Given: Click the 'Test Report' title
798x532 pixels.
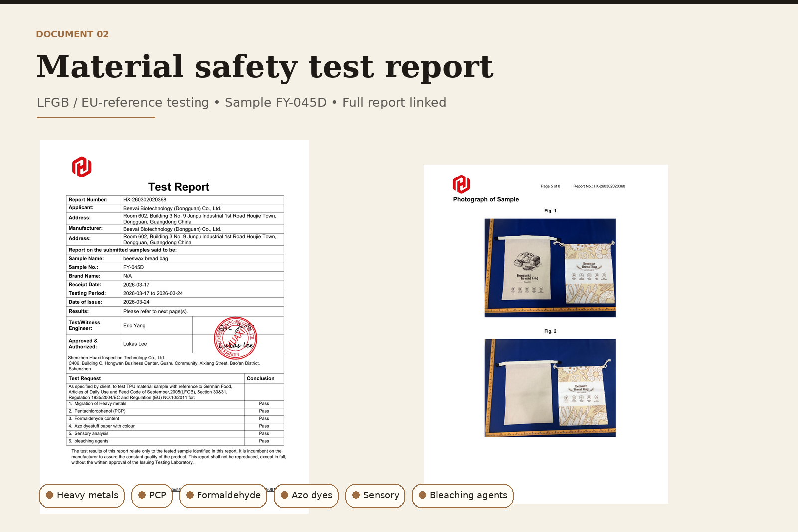Looking at the screenshot, I should coord(179,187).
